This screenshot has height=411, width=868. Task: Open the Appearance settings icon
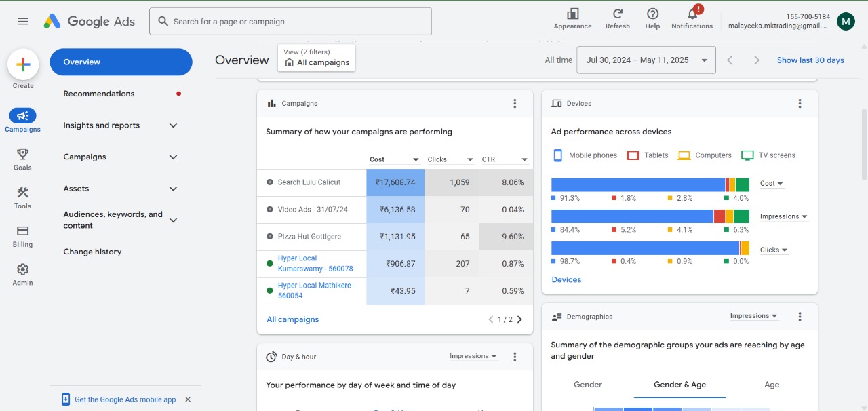point(572,14)
